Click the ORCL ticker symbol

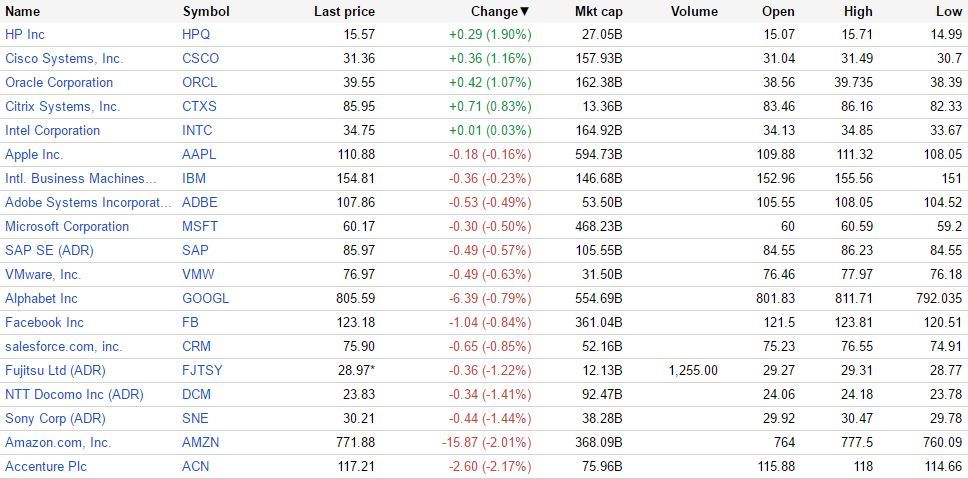(x=200, y=82)
